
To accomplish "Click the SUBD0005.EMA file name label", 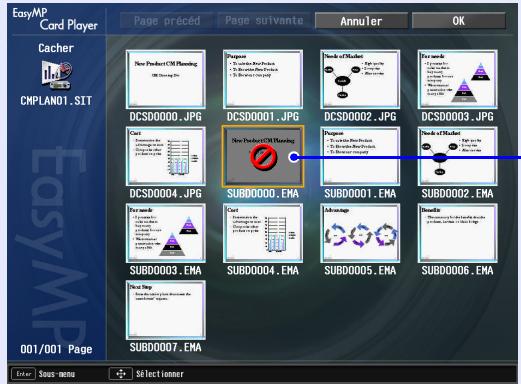I will pos(360,271).
